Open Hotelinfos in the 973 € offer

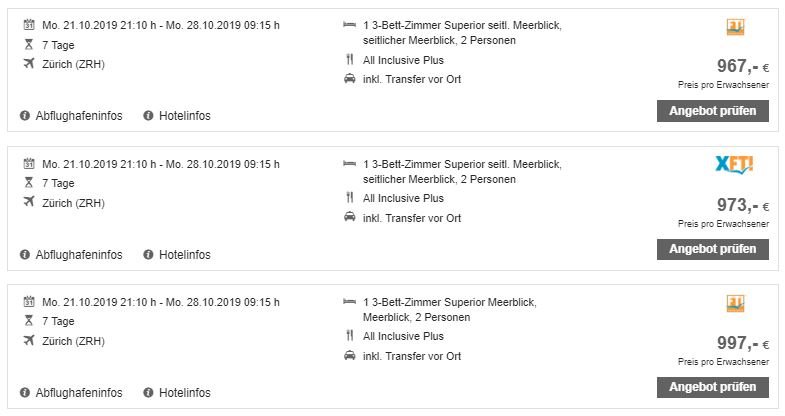tap(184, 255)
